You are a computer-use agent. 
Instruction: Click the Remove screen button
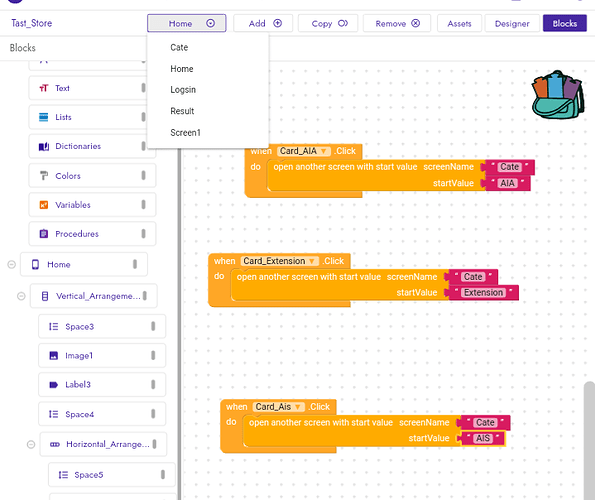coord(397,24)
